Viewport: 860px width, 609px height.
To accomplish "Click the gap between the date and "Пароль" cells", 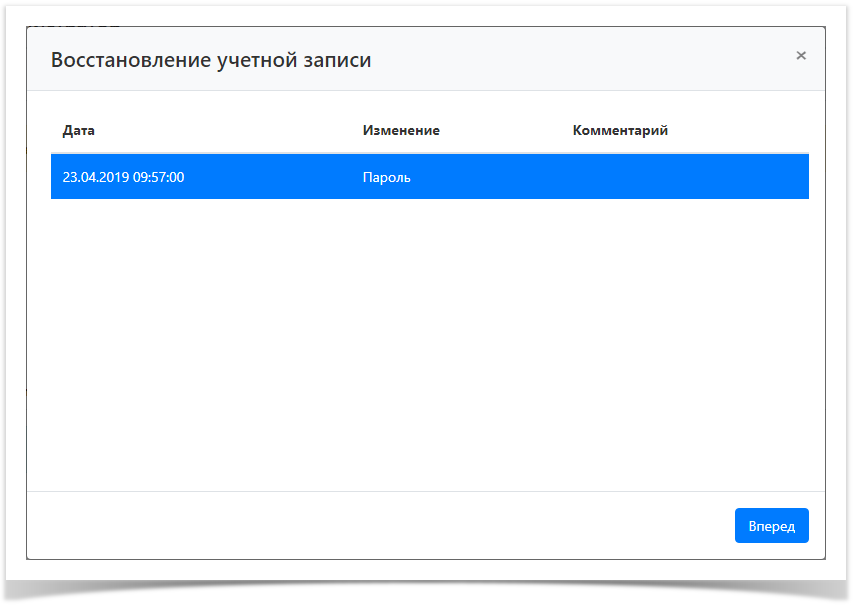I will 270,178.
